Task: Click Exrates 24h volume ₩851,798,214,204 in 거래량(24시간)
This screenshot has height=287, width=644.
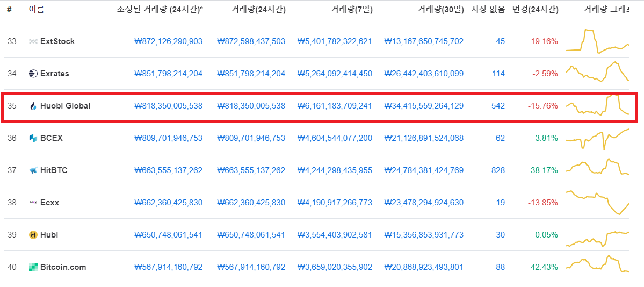Action: 251,74
